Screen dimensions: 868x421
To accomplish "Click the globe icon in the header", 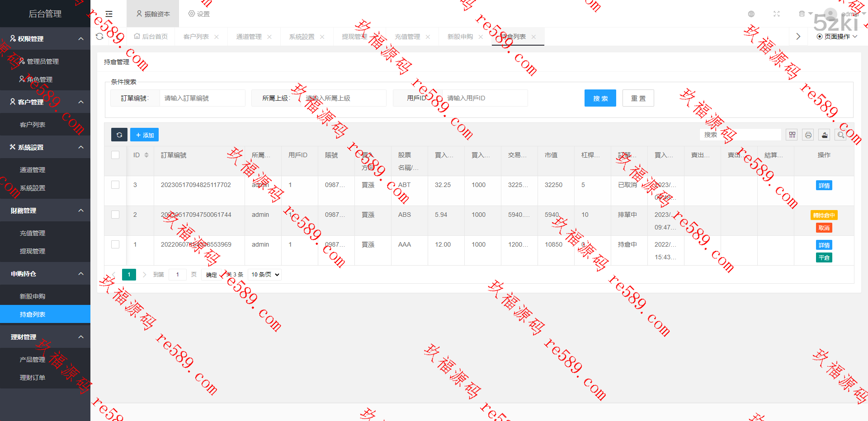I will point(751,14).
